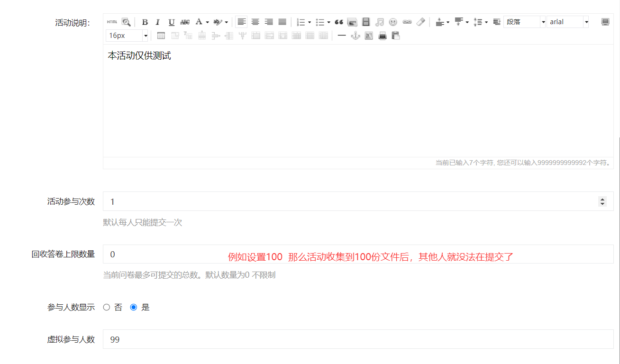Viewport: 620px width, 364px height.
Task: Click the 回收答卷上限数量 input field
Action: click(x=358, y=254)
